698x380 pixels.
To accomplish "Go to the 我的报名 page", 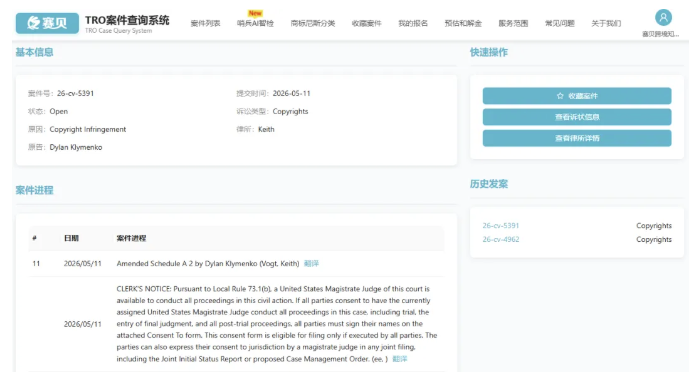I will click(x=413, y=23).
